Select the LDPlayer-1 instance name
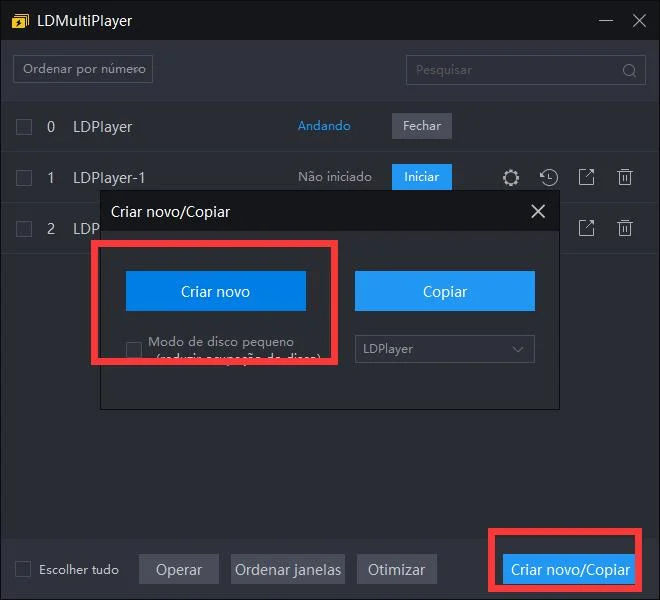Screen dimensions: 660x600 click(x=109, y=178)
